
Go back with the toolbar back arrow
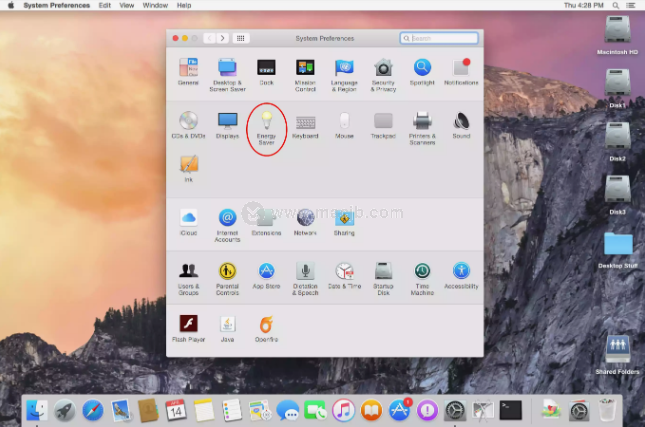coord(209,38)
